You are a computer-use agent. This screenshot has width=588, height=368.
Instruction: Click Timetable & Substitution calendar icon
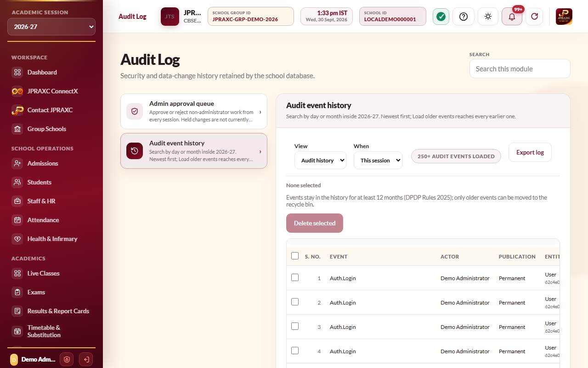pyautogui.click(x=17, y=331)
